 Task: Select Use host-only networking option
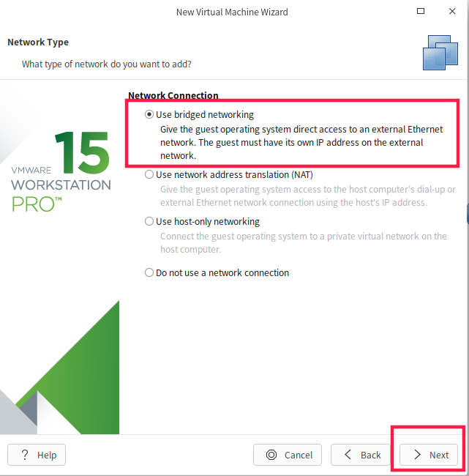pos(149,221)
